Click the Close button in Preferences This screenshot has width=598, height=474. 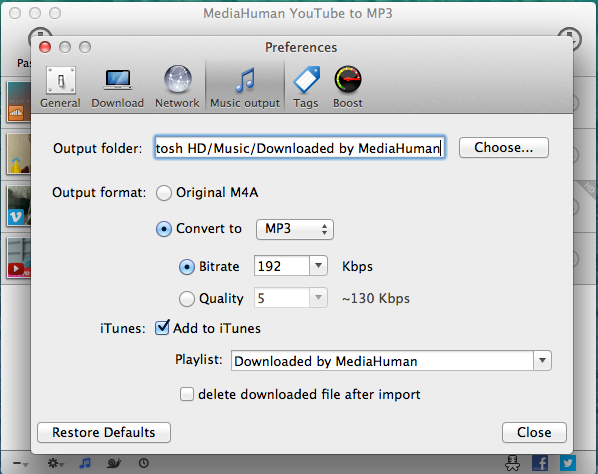pyautogui.click(x=534, y=432)
